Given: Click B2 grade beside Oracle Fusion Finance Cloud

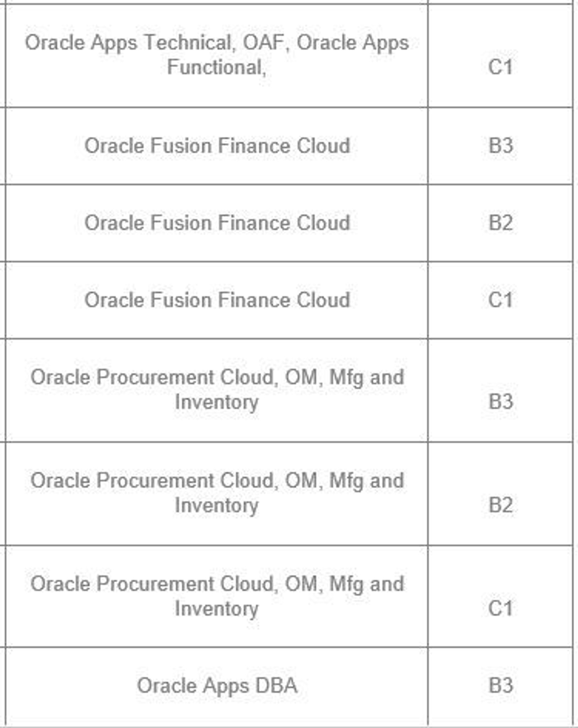Looking at the screenshot, I should tap(500, 223).
